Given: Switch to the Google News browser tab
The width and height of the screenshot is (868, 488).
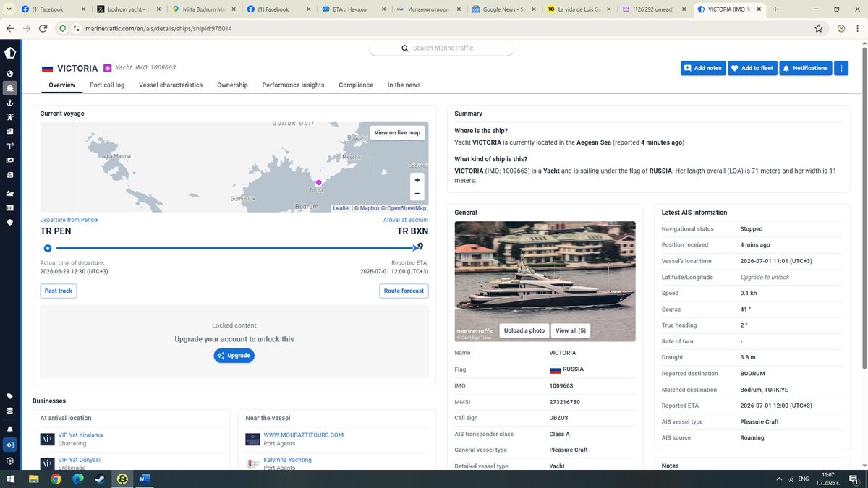Looking at the screenshot, I should (503, 9).
